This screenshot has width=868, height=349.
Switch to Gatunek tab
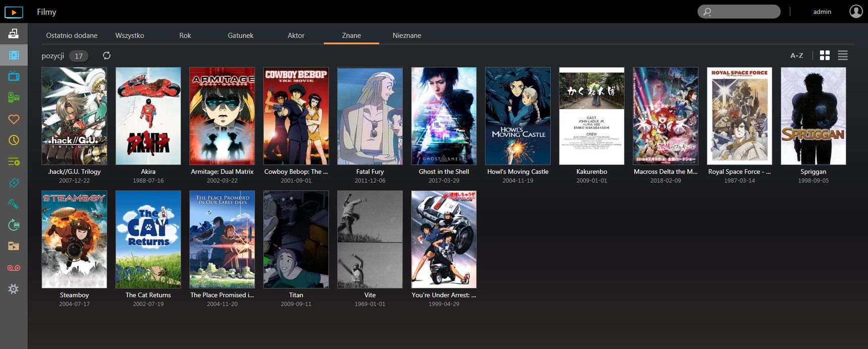point(240,35)
